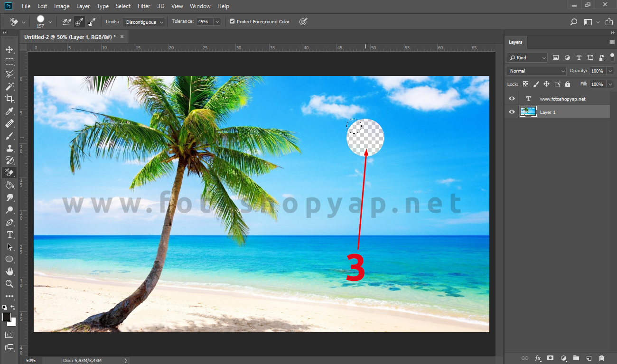The height and width of the screenshot is (364, 617).
Task: Open the Fill dropdown arrow
Action: point(610,84)
